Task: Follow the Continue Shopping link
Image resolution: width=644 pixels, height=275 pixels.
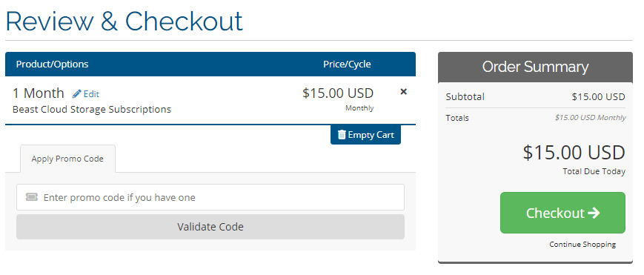Action: coord(582,244)
